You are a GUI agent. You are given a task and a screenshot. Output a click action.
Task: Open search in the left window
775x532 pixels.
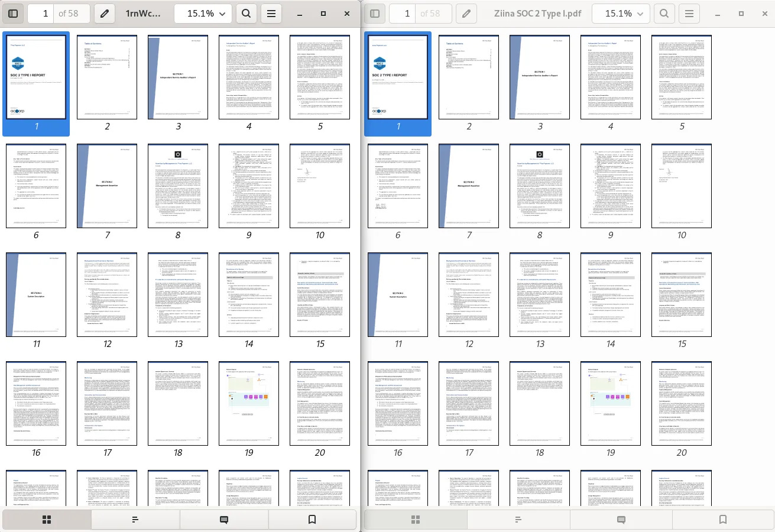246,13
